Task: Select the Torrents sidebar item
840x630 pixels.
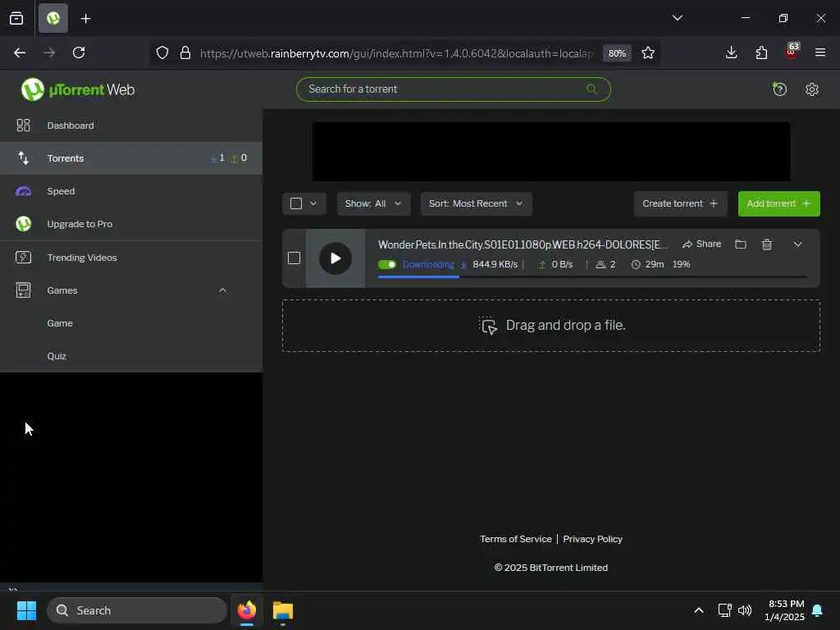Action: coord(131,158)
